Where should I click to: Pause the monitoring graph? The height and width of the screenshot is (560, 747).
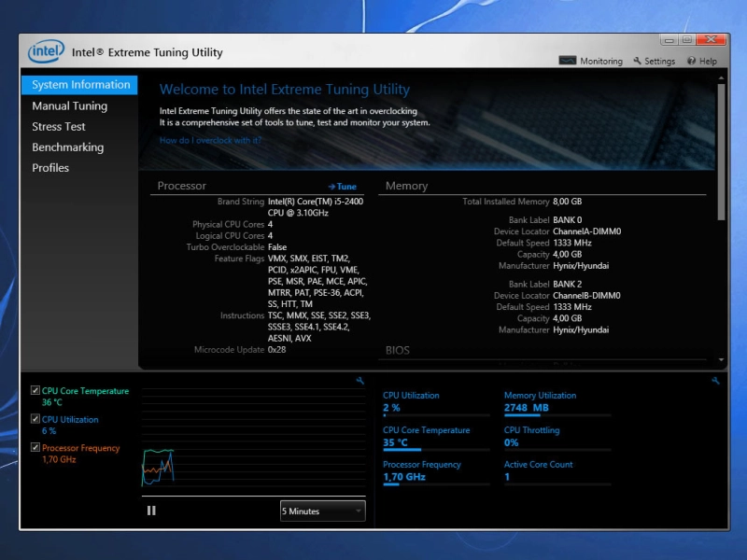coord(151,511)
